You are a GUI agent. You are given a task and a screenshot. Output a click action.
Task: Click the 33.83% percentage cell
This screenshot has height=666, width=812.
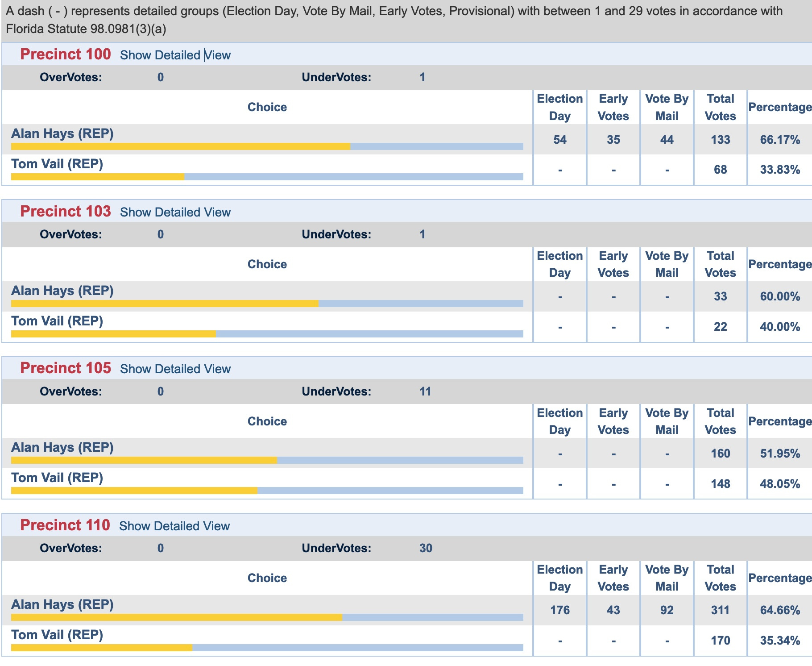[780, 170]
